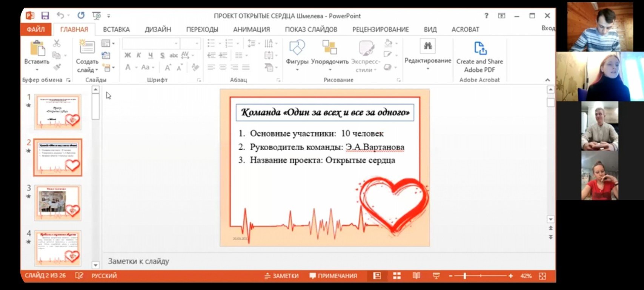644x290 pixels.
Task: Open the ВСТАВКА ribbon tab
Action: (x=116, y=29)
